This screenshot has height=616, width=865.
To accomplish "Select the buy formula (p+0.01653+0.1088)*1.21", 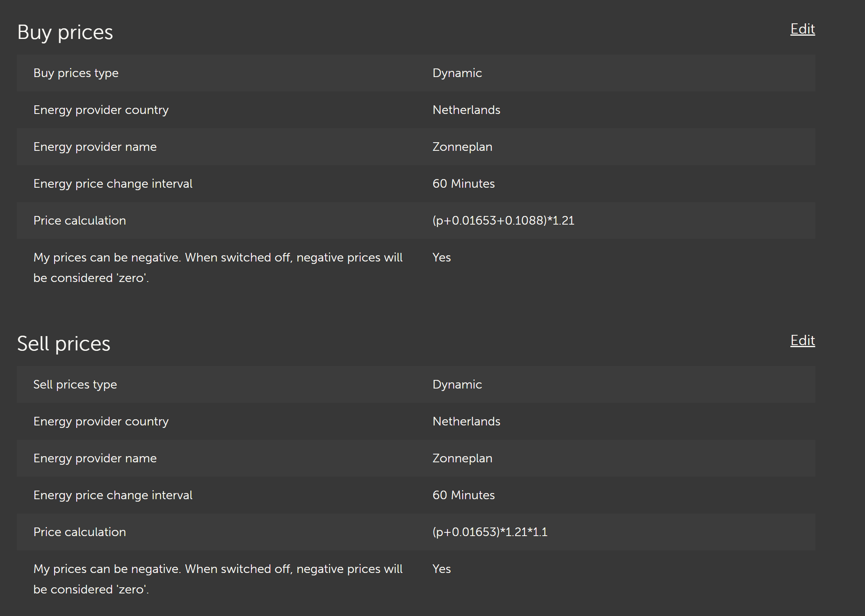I will (x=503, y=220).
